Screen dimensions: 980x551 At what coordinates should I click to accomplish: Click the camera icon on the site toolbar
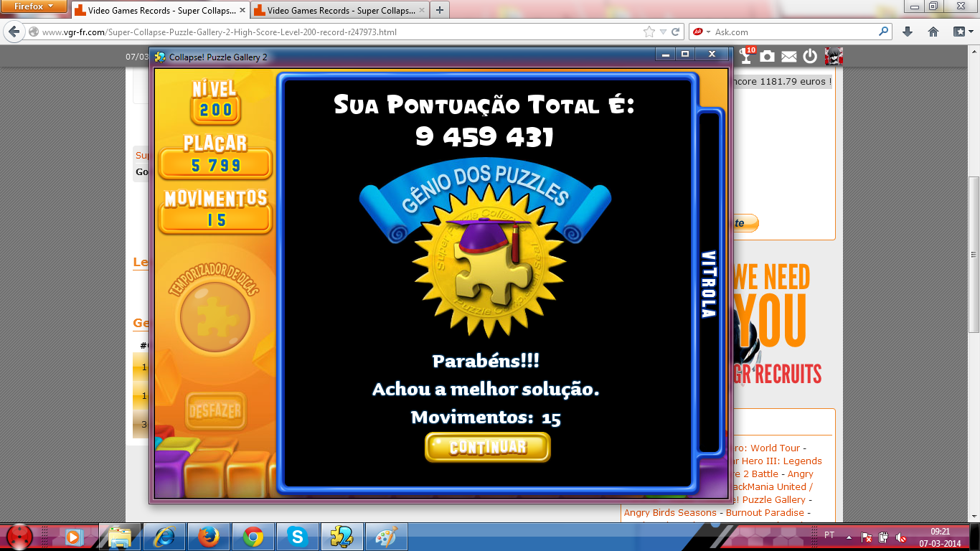768,57
